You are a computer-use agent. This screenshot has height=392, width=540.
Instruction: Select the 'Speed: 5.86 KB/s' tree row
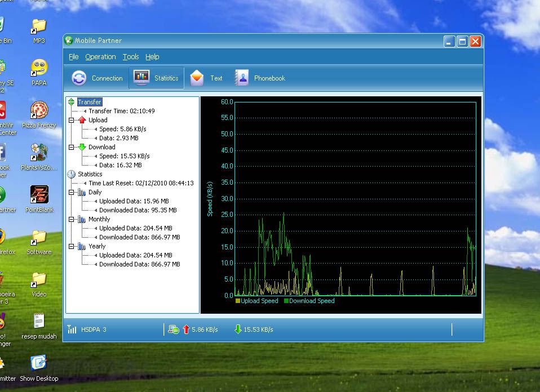pos(123,129)
